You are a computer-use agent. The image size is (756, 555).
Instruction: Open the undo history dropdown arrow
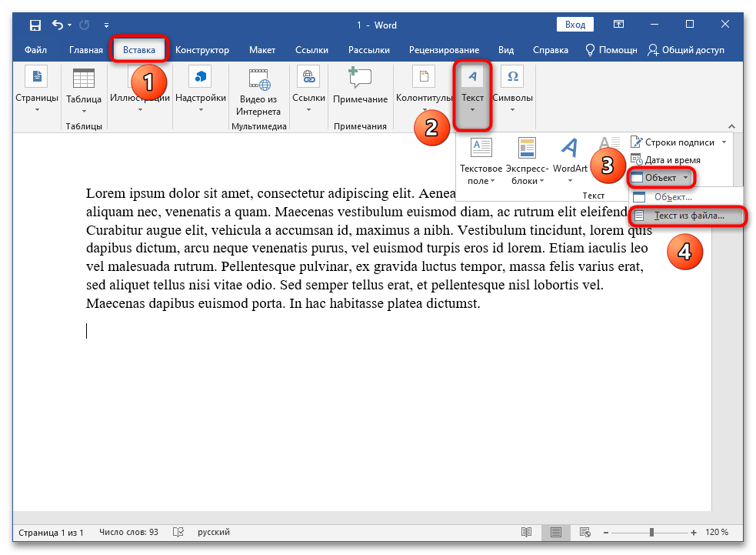[70, 25]
